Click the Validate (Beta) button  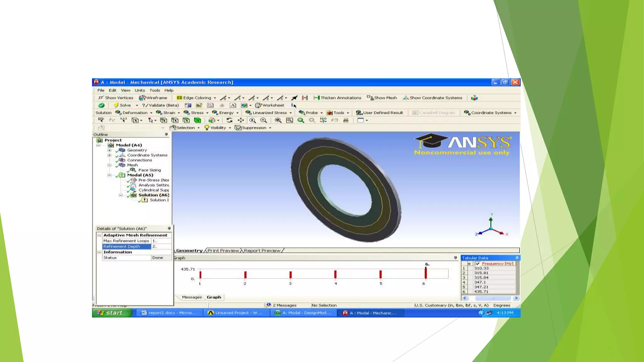(x=160, y=105)
